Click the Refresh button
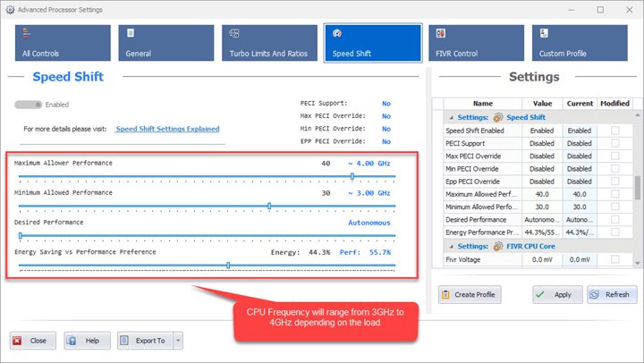644x363 pixels. click(612, 294)
